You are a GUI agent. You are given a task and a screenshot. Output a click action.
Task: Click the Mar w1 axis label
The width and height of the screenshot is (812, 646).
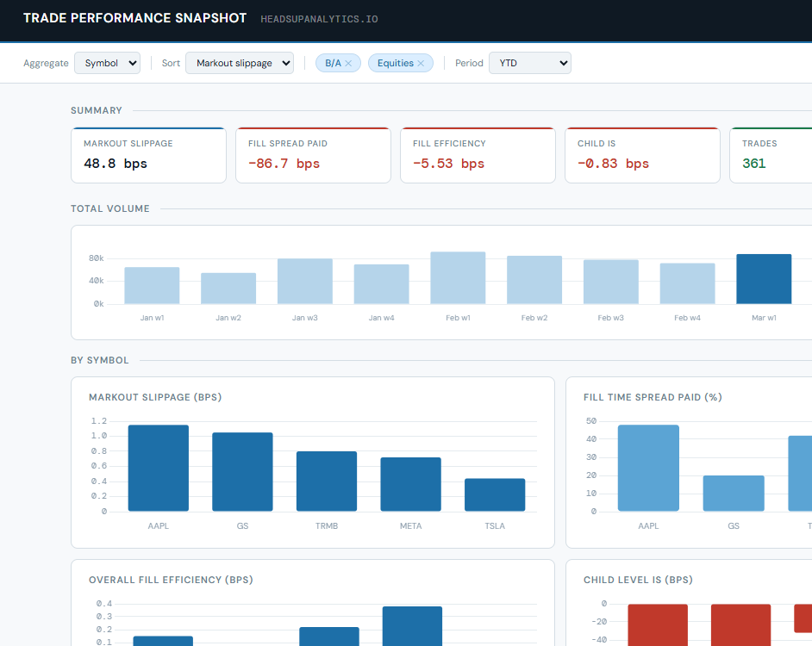pos(764,318)
